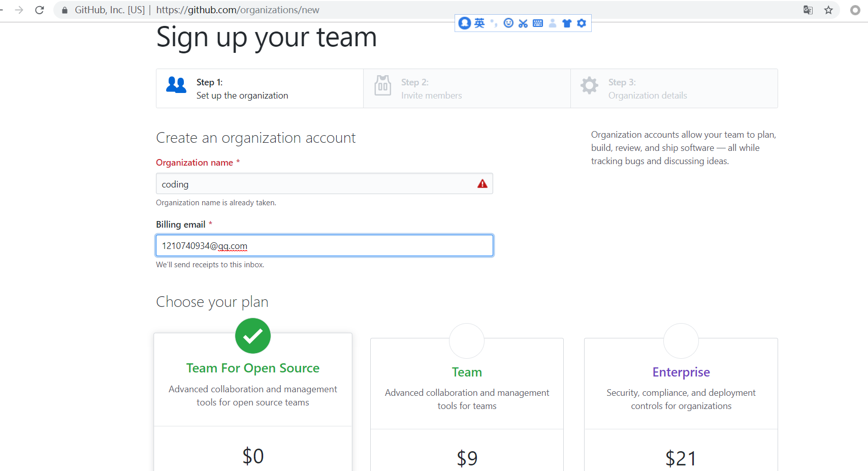Click the $21 price text
Screen dimensions: 868x471
click(x=681, y=458)
